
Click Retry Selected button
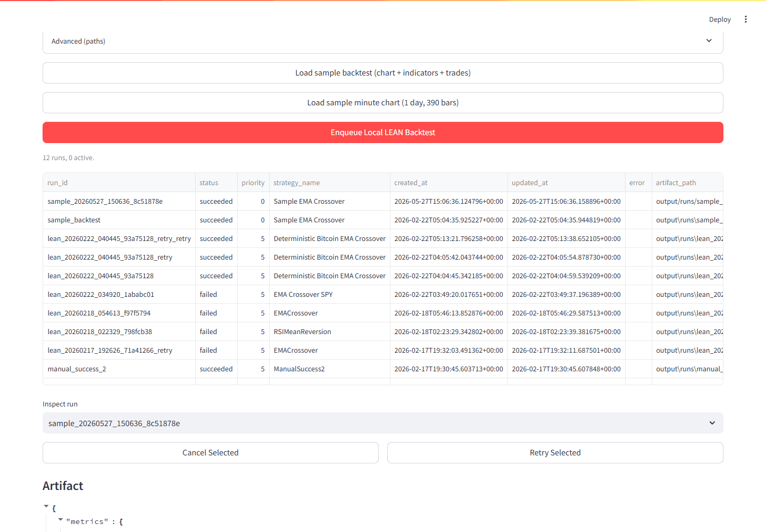coord(555,453)
